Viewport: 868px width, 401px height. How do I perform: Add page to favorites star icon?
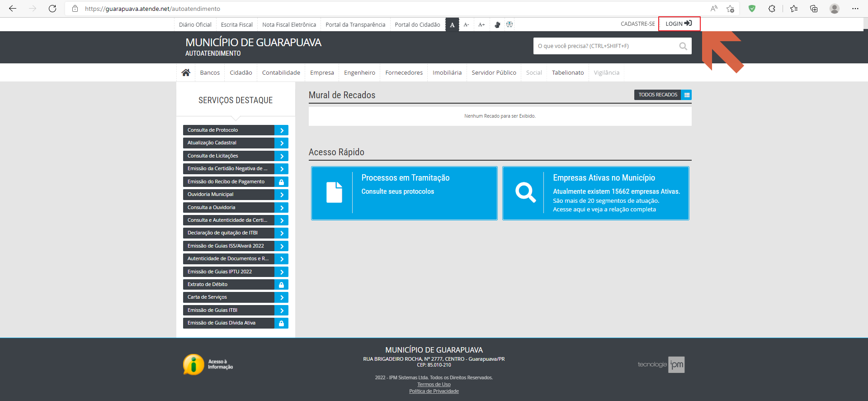(x=730, y=9)
